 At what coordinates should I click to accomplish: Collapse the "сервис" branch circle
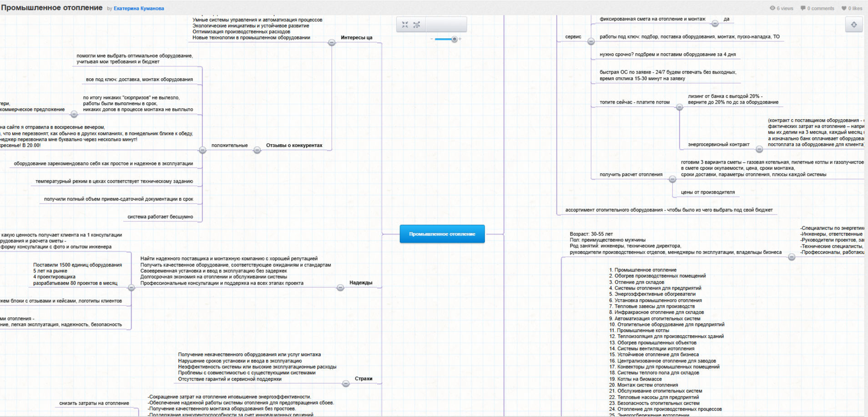coord(591,41)
